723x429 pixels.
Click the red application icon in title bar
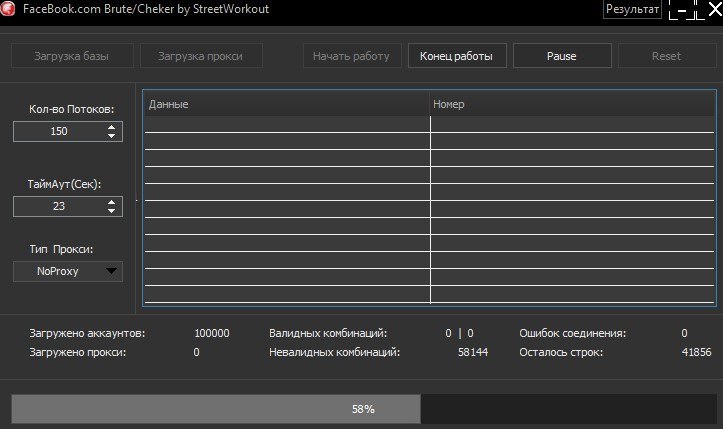[x=8, y=8]
